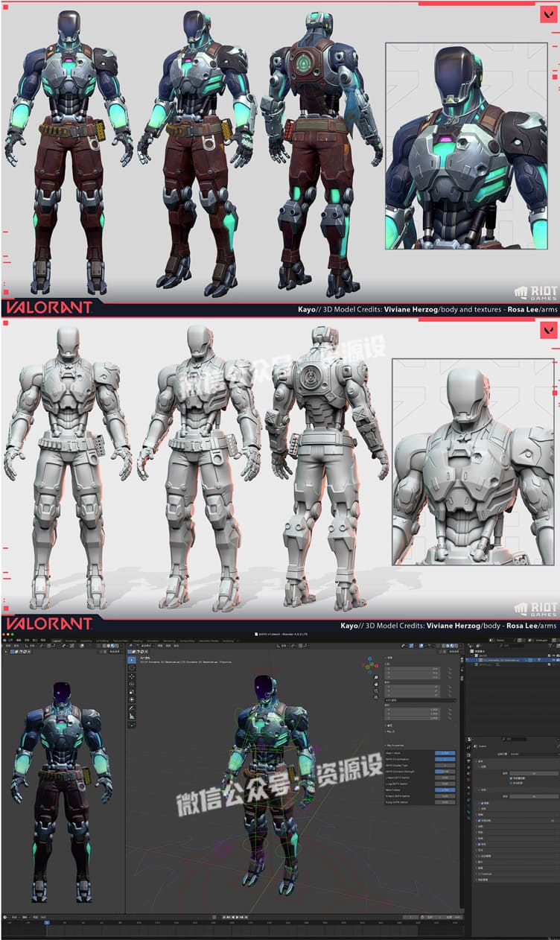Select the Rotate tool in viewport toolbar
Viewport: 560px width, 940px height.
pyautogui.click(x=132, y=684)
